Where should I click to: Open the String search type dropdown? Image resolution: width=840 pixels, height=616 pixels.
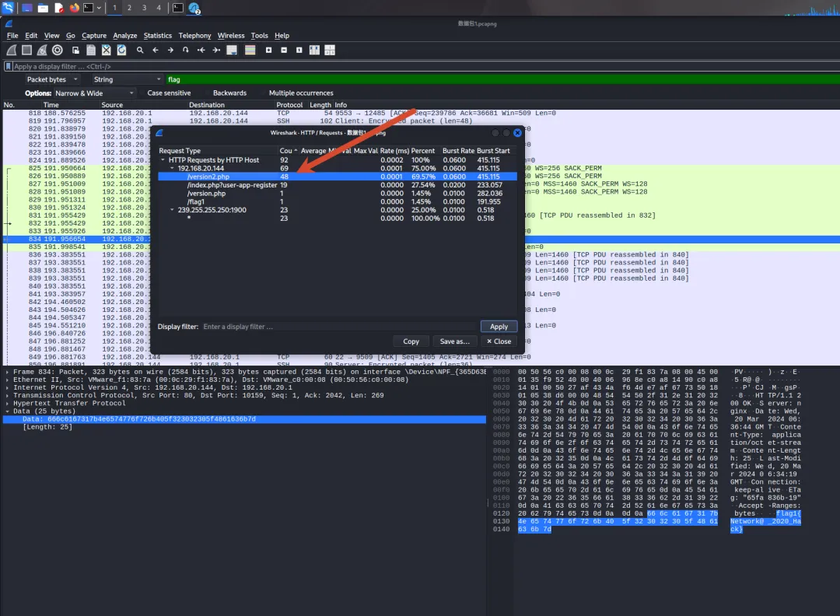coord(127,79)
